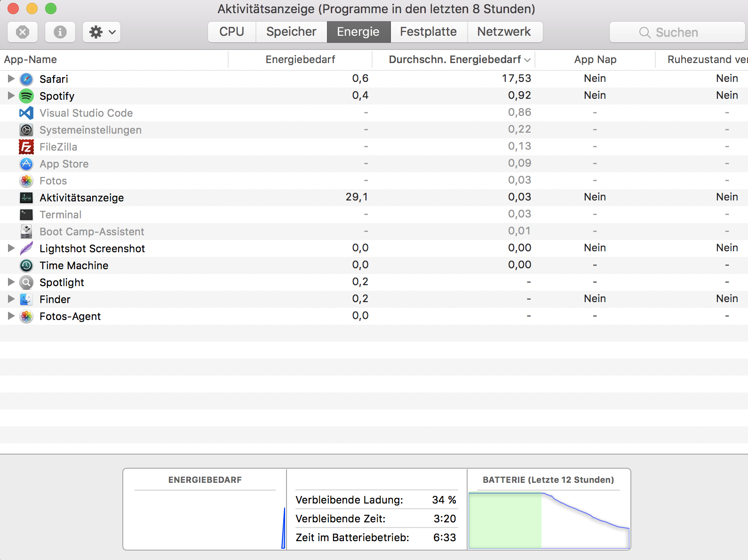Click the Fotos flower icon
Viewport: 748px width, 560px height.
pyautogui.click(x=26, y=181)
